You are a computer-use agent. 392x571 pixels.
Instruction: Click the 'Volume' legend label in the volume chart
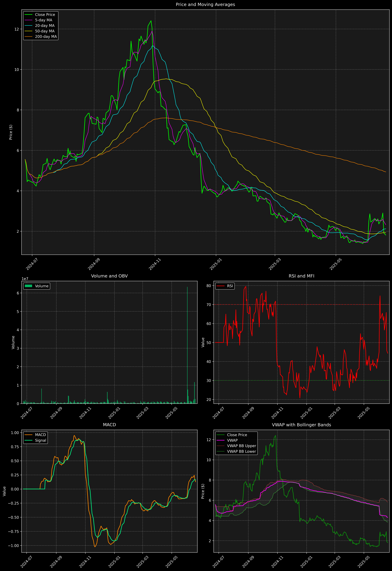pyautogui.click(x=42, y=286)
